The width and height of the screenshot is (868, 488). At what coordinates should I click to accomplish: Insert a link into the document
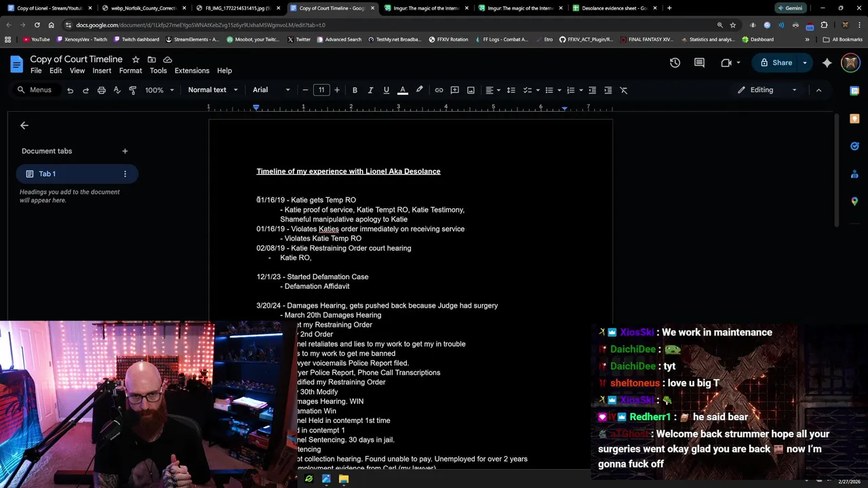click(x=439, y=90)
